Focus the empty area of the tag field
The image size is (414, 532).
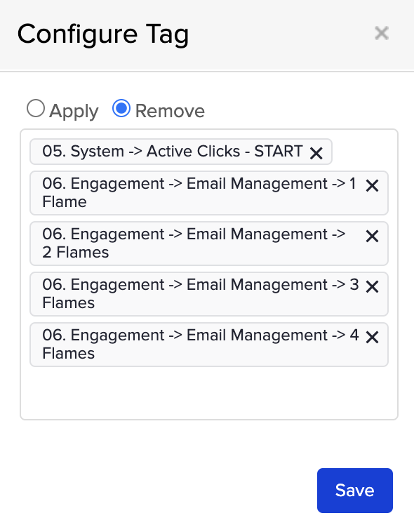click(209, 393)
